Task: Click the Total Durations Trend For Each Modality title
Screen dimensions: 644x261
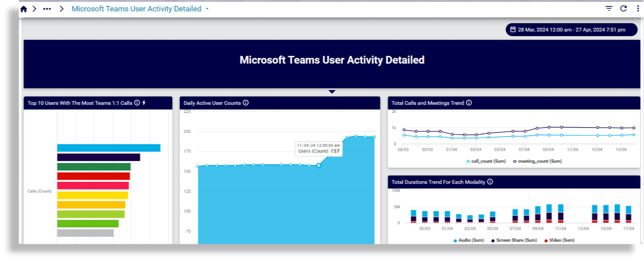Action: [x=438, y=182]
